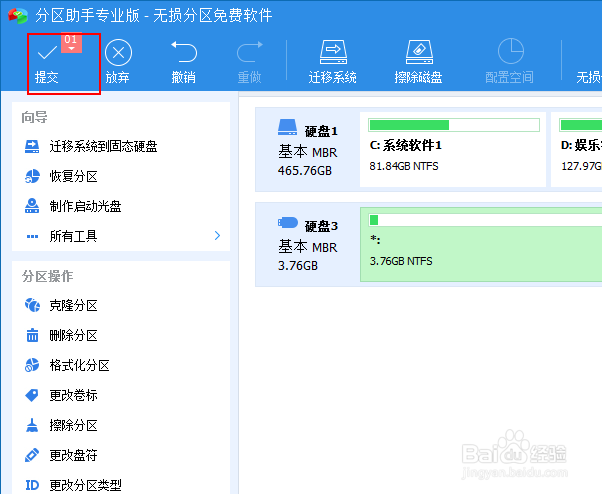
Task: Click the 提交 label in toolbar
Action: click(46, 77)
